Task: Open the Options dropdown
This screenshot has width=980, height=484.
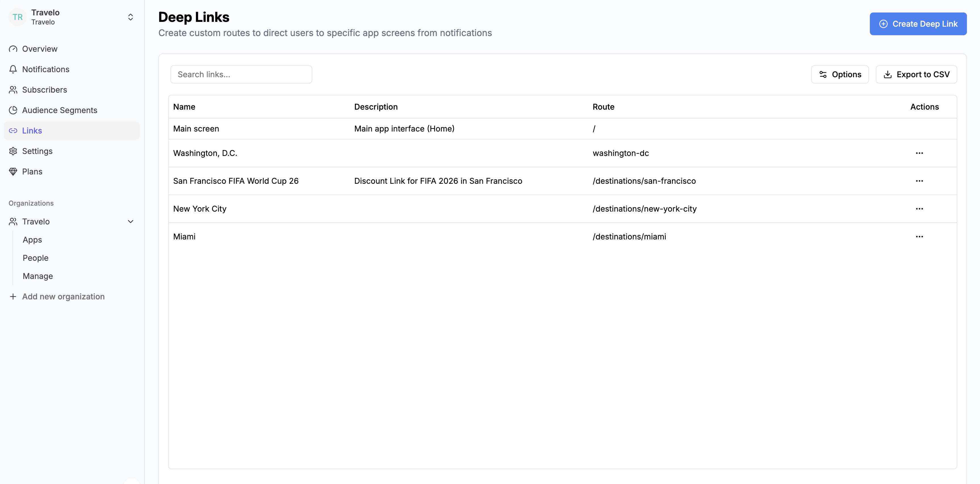Action: [840, 75]
